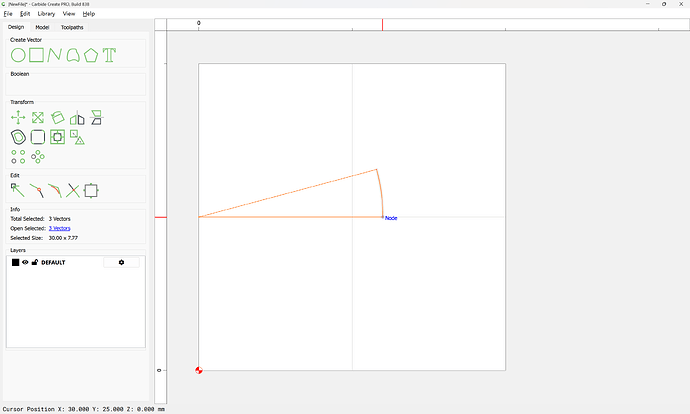This screenshot has height=414, width=690.
Task: Click the Rotate transform icon
Action: click(58, 118)
